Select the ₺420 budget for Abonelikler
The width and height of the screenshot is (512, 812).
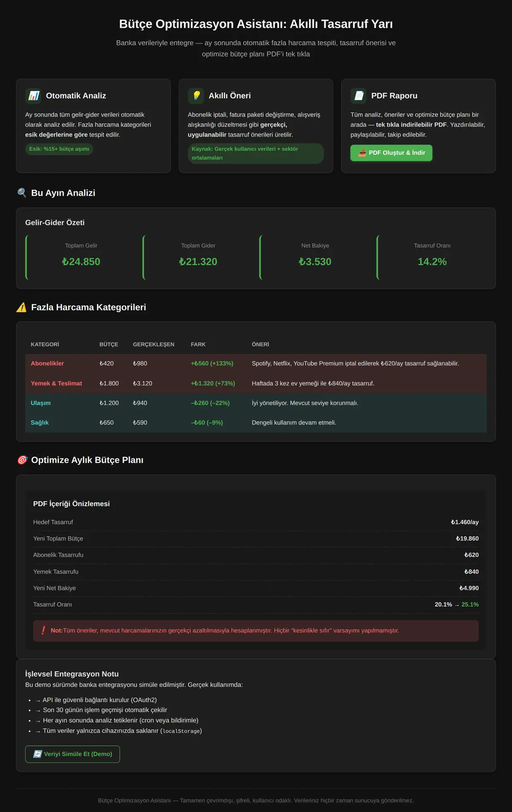[x=107, y=363]
